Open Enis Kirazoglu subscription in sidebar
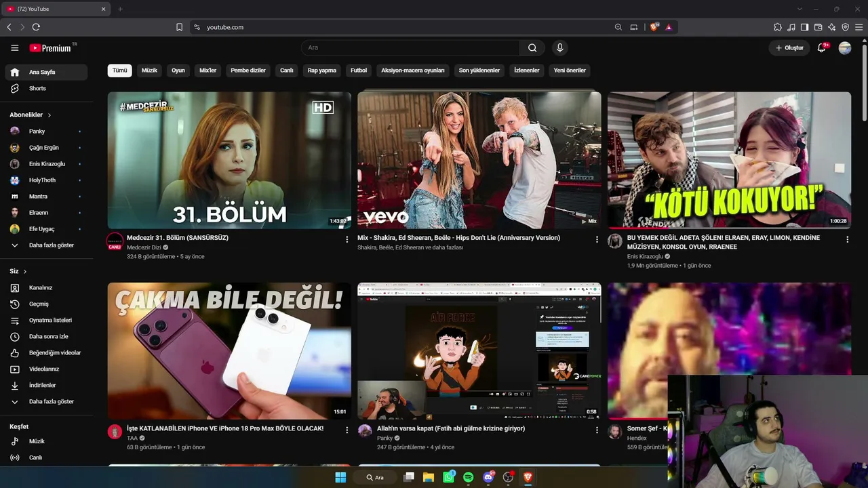The image size is (868, 488). point(46,163)
